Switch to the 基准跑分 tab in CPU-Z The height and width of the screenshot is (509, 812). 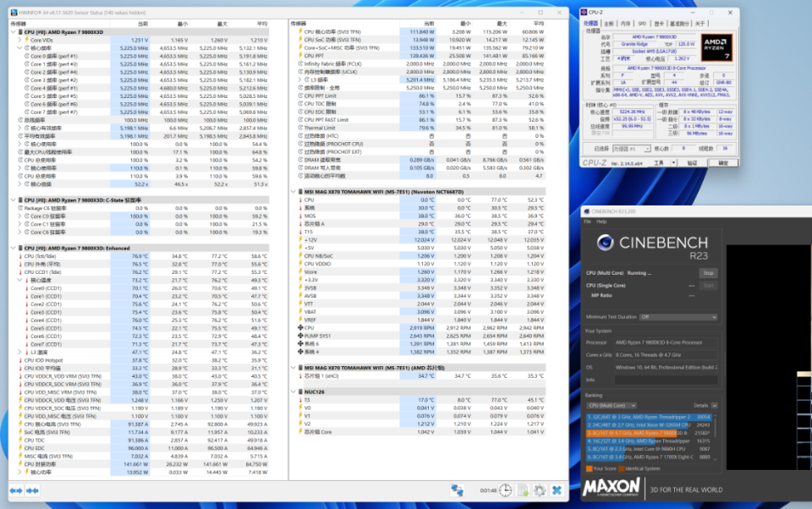point(679,24)
